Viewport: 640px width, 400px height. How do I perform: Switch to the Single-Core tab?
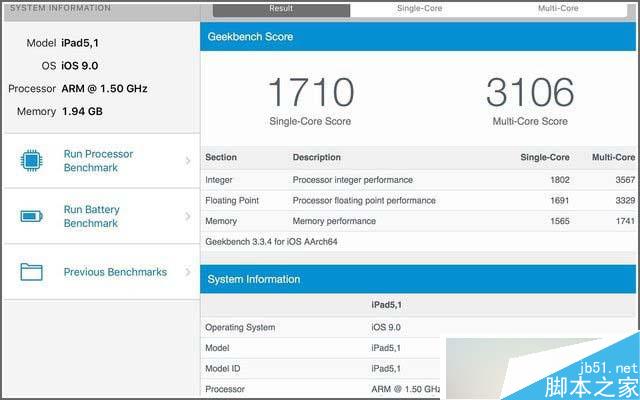point(420,10)
